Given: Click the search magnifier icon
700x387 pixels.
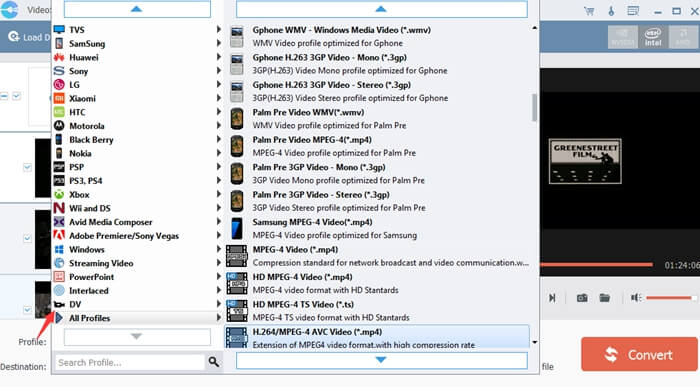Looking at the screenshot, I should tap(214, 362).
